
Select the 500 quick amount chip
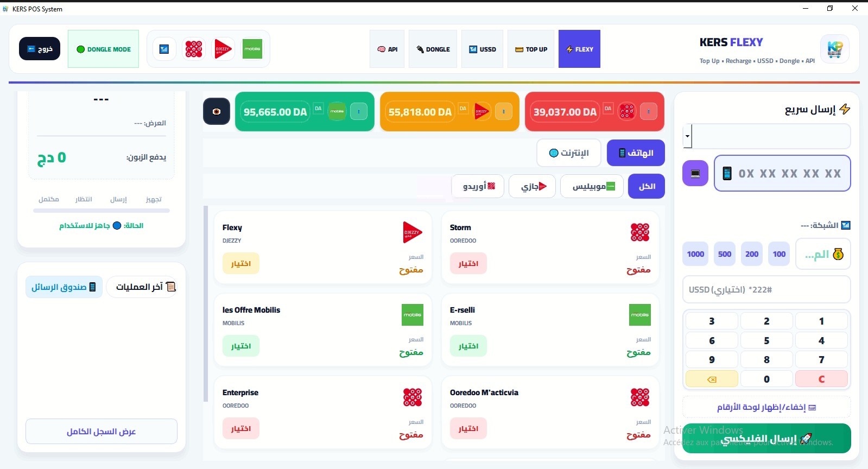(x=725, y=254)
